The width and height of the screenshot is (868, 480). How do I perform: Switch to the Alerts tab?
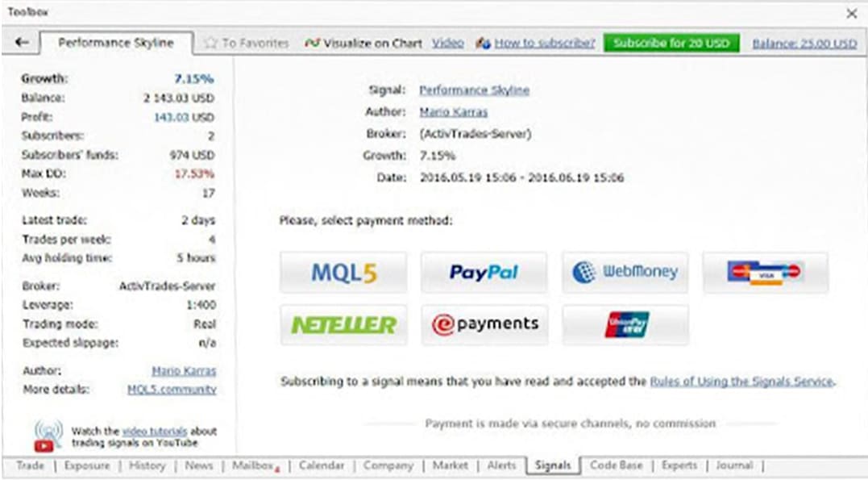501,465
